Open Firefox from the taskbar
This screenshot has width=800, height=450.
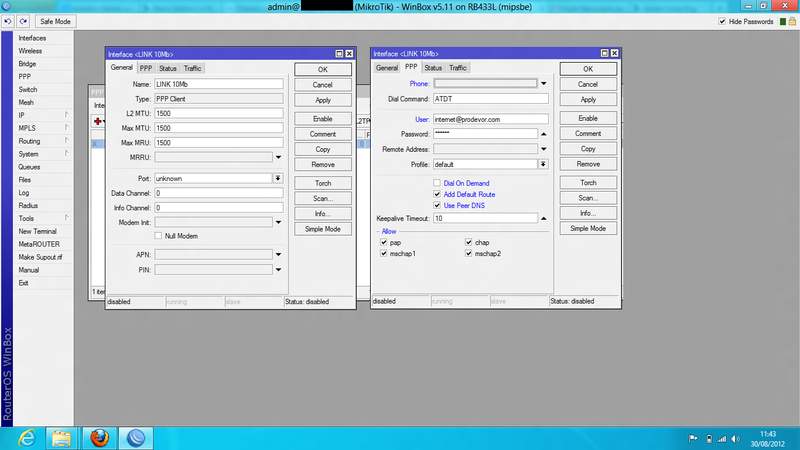(x=99, y=438)
